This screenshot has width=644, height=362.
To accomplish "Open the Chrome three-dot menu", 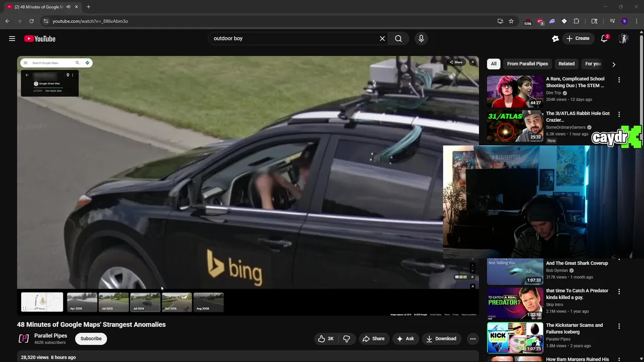I will (x=636, y=21).
